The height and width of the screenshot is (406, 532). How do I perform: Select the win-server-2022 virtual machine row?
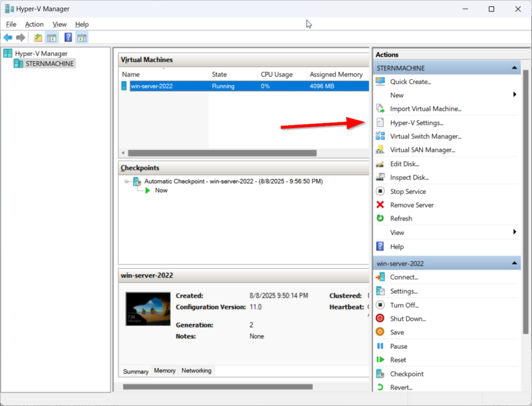(244, 86)
